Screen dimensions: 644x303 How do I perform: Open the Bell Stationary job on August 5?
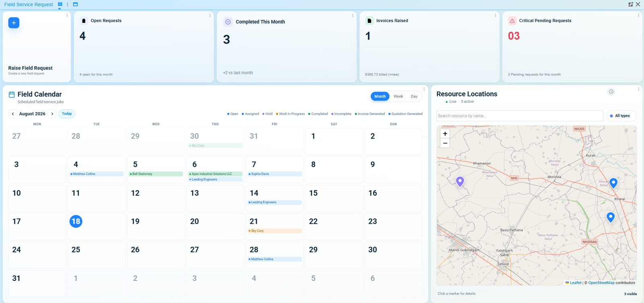click(156, 174)
